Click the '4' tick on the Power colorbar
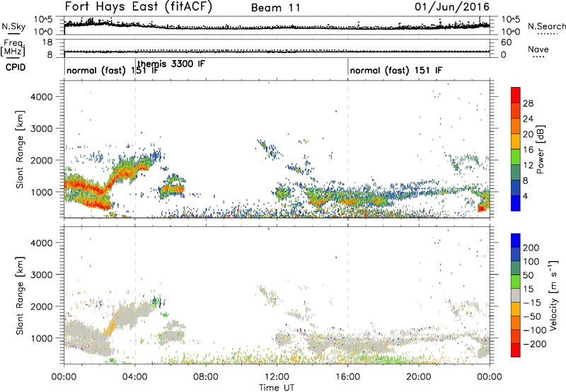The height and width of the screenshot is (392, 566). [525, 196]
